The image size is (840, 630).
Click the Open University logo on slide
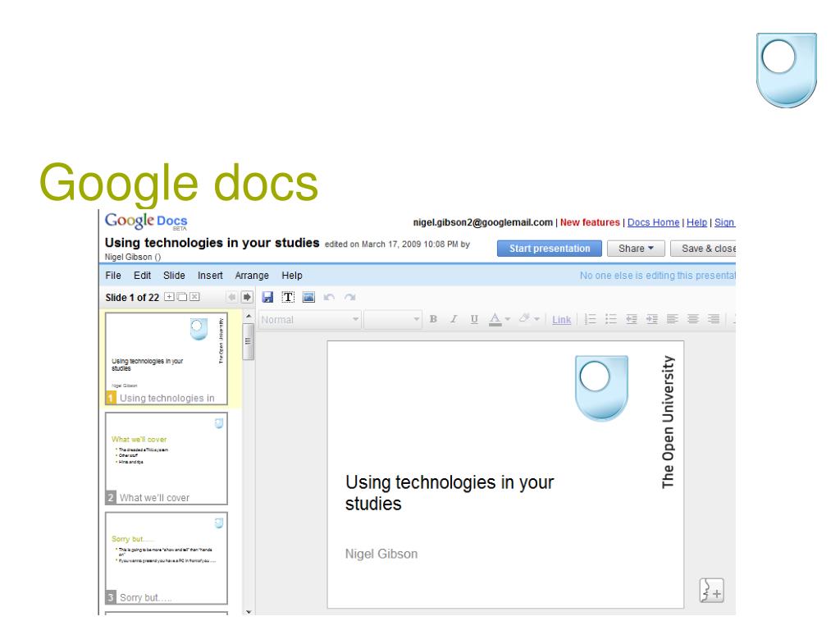pos(601,388)
